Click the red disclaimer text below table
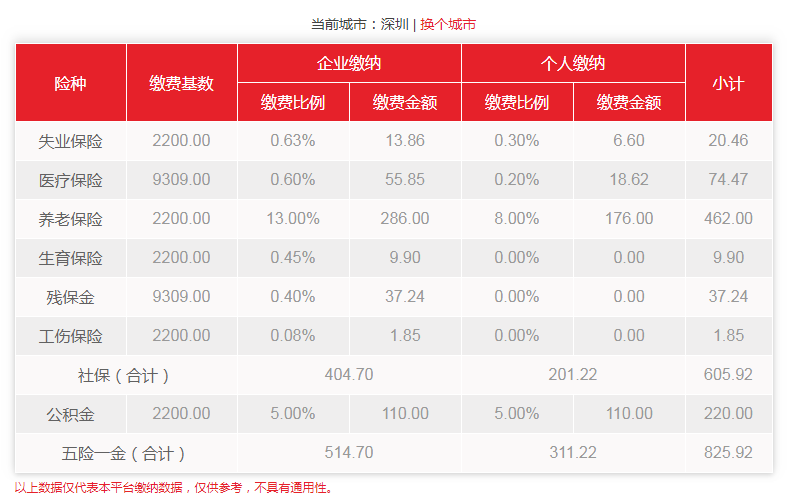The image size is (790, 503). pyautogui.click(x=174, y=488)
